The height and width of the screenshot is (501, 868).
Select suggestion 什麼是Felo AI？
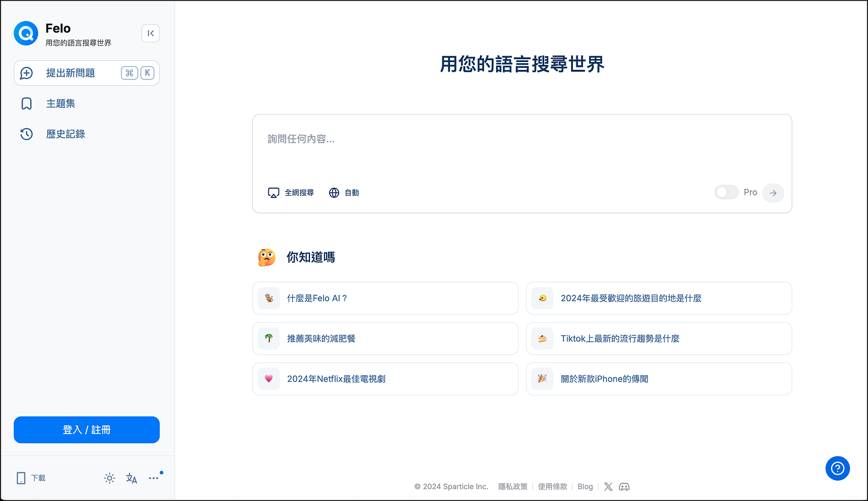385,298
